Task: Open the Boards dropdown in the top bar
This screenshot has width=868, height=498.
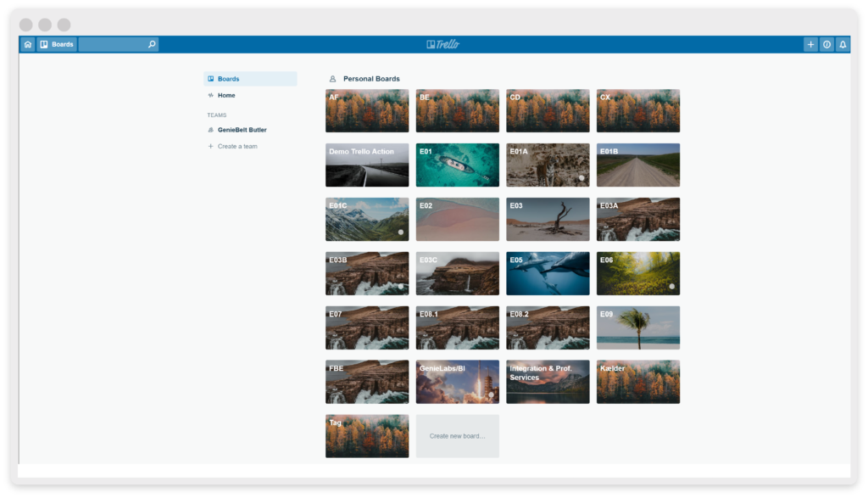Action: point(57,43)
